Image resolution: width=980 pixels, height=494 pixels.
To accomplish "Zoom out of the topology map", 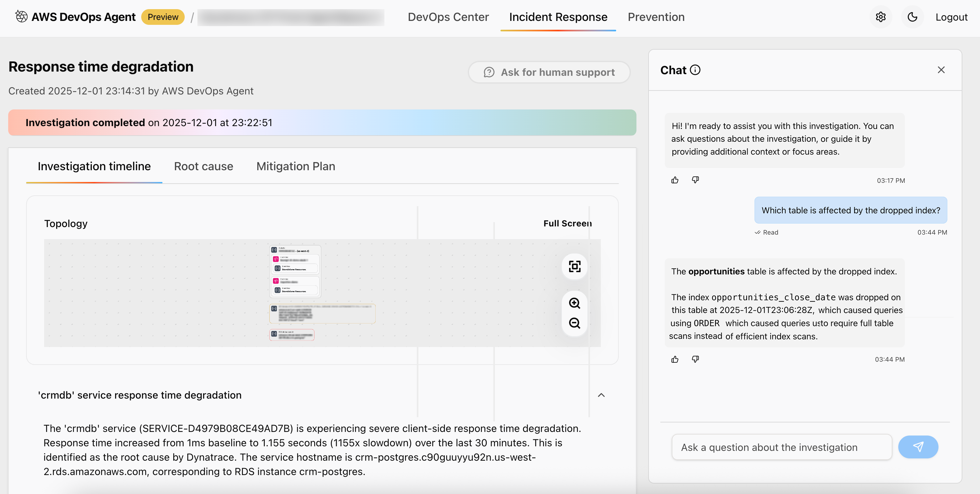I will (574, 324).
